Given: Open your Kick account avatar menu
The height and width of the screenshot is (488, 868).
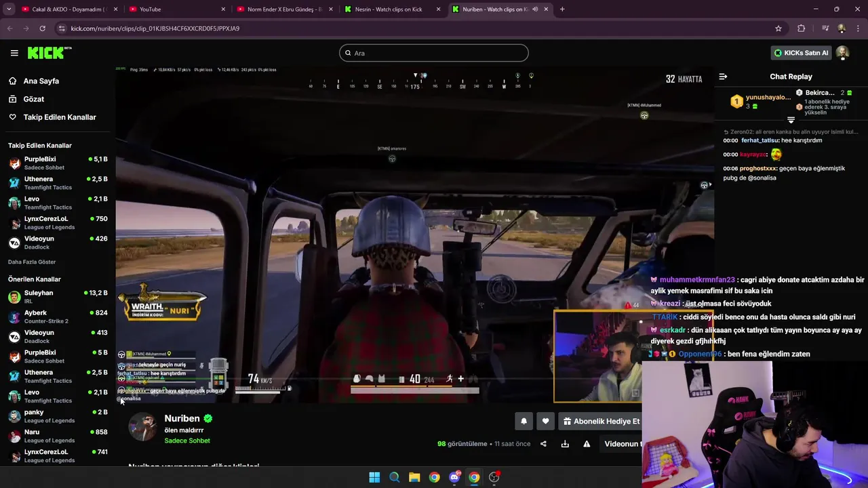Looking at the screenshot, I should point(842,53).
